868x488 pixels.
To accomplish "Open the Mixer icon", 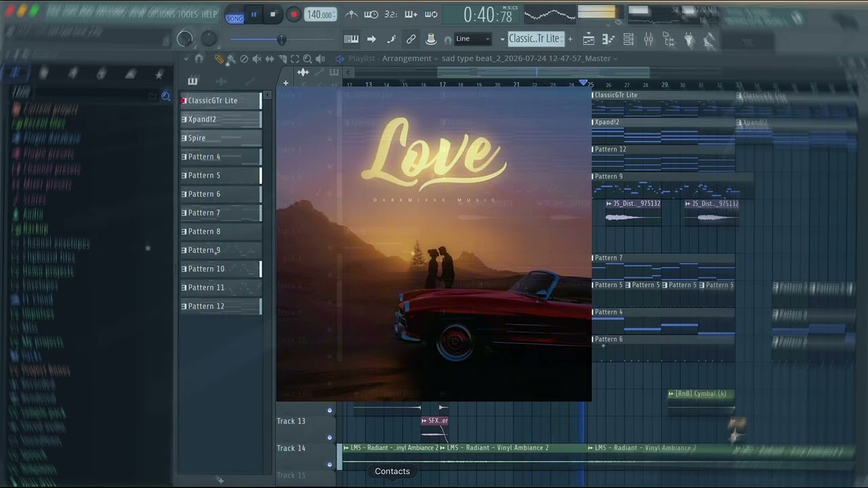I will [649, 40].
